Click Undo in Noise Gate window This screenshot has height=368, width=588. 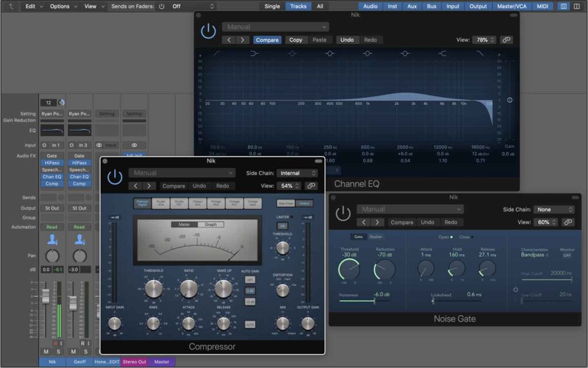pyautogui.click(x=427, y=223)
